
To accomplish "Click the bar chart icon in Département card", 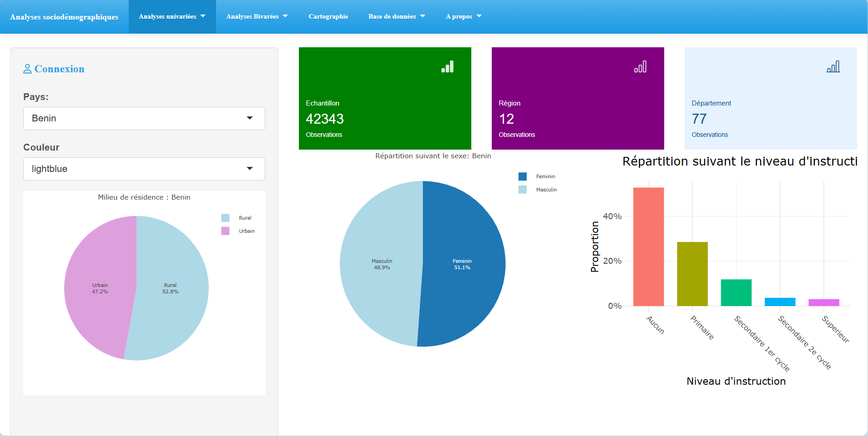I will (x=833, y=67).
